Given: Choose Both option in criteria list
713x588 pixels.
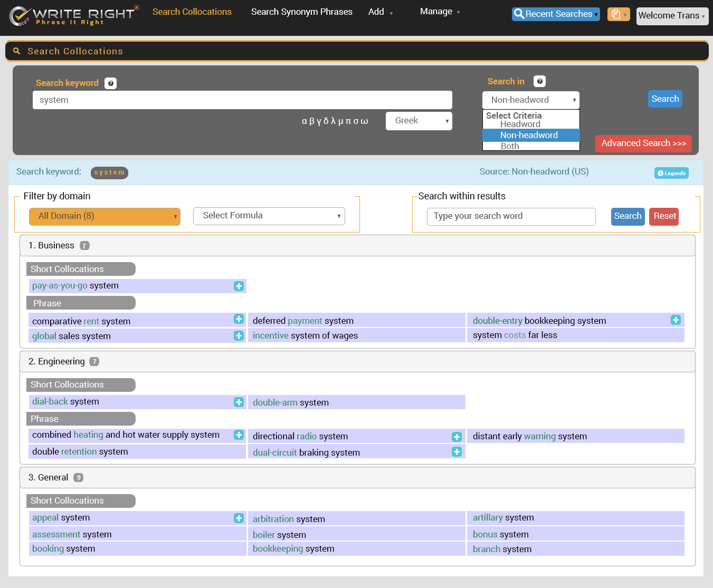Looking at the screenshot, I should click(510, 146).
